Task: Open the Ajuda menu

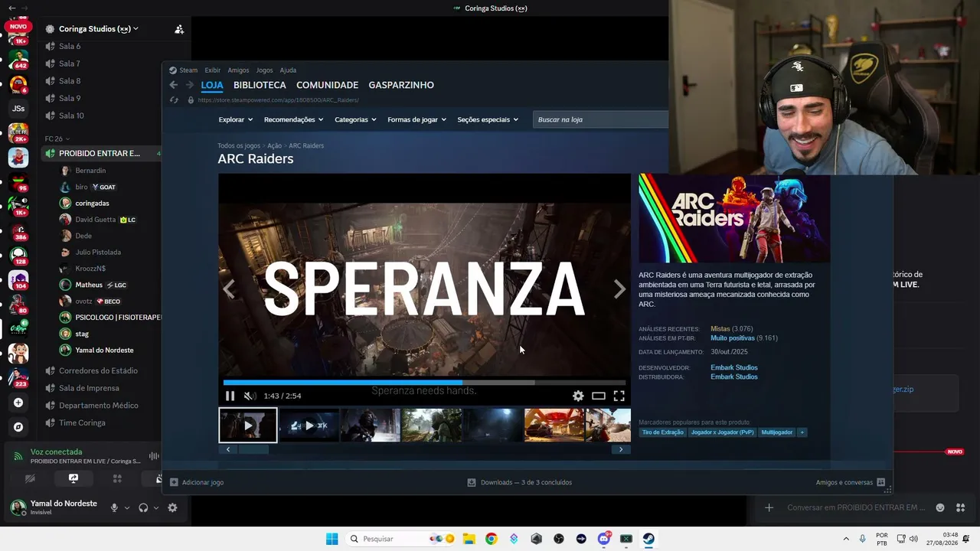Action: coord(288,70)
